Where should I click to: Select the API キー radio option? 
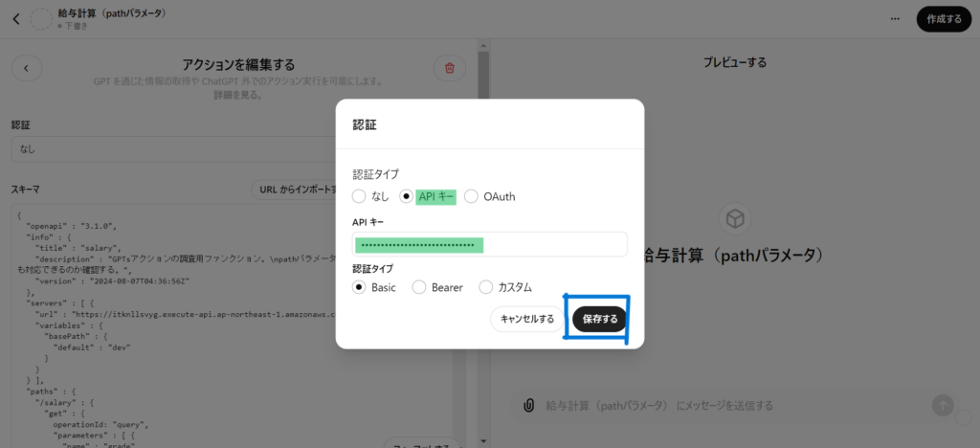[x=407, y=196]
